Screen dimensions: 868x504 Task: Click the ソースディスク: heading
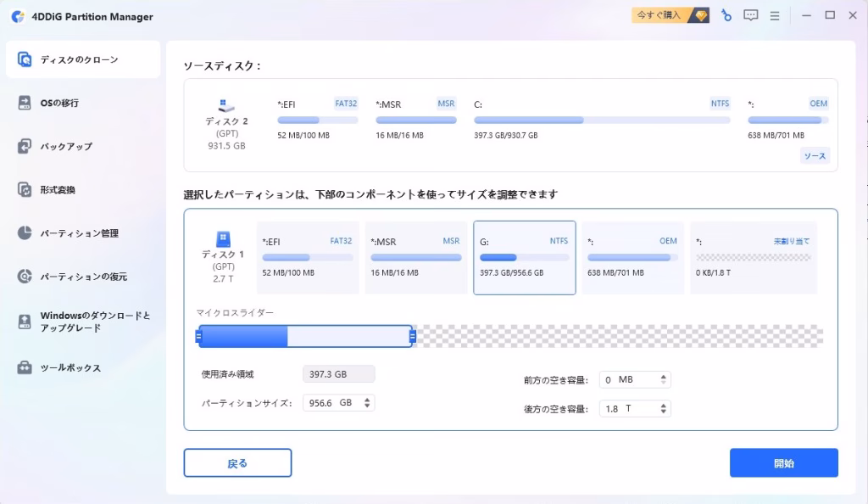tap(223, 66)
